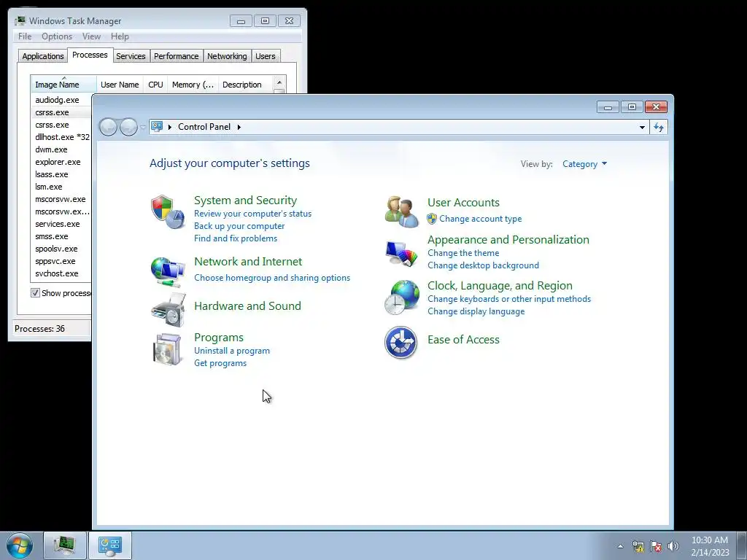The image size is (747, 560).
Task: Click the taskbar clock showing 10:30 AM
Action: (710, 546)
